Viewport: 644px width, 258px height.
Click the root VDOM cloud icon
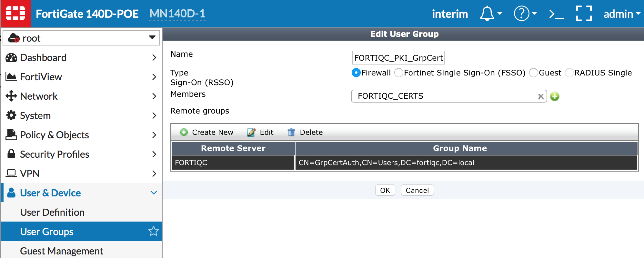(x=14, y=38)
